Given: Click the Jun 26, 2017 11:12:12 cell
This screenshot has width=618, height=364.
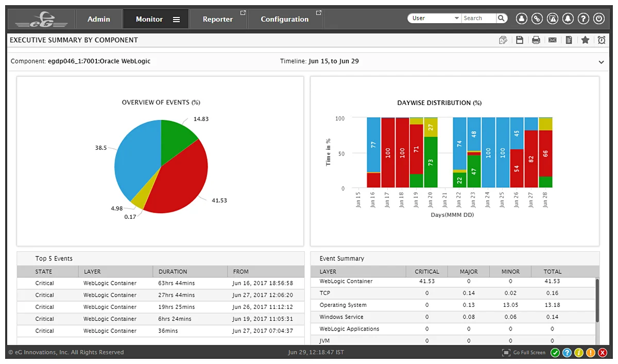Looking at the screenshot, I should (x=263, y=307).
